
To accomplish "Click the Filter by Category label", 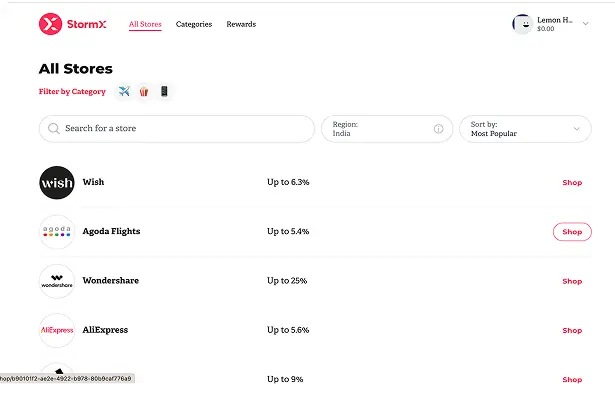I will pos(72,91).
